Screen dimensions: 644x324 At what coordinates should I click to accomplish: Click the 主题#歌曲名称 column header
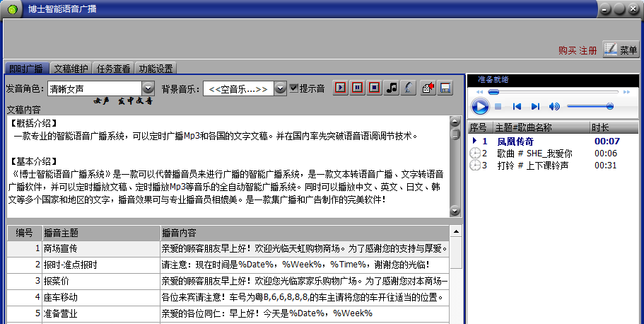pos(541,127)
